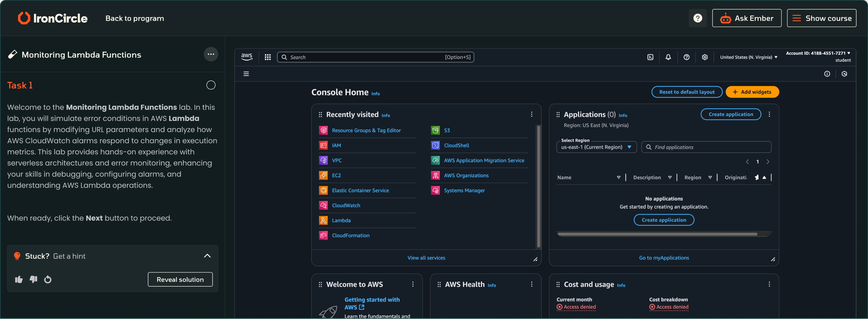Mark Task 1 complete circle
This screenshot has width=868, height=319.
[x=211, y=85]
